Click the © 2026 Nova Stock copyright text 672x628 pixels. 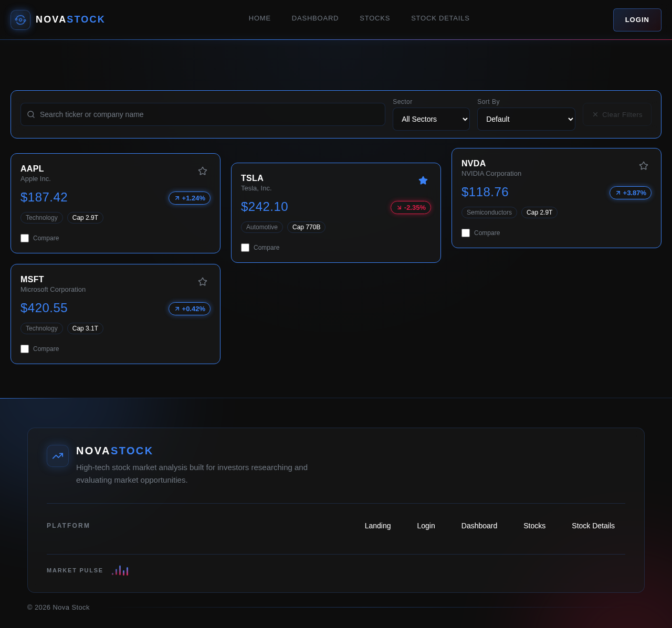[58, 608]
